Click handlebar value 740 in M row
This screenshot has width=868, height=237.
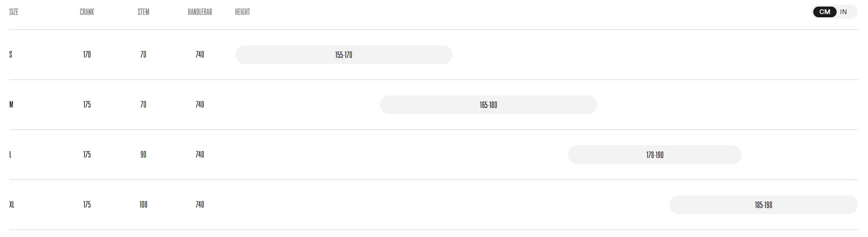(200, 105)
